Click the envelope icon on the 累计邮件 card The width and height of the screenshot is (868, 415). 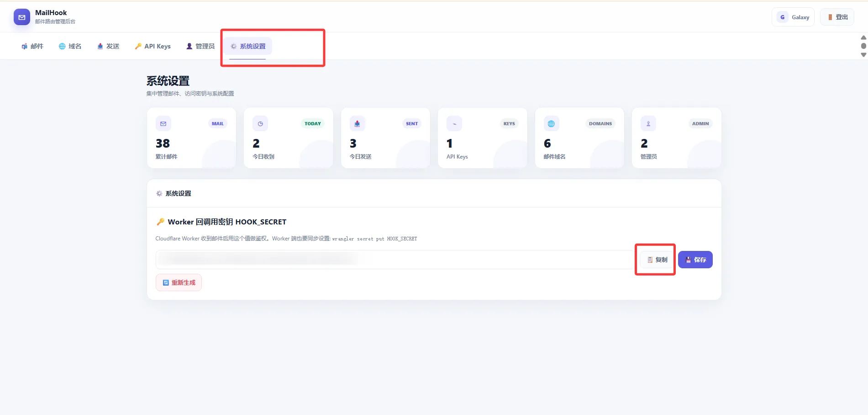click(x=163, y=123)
